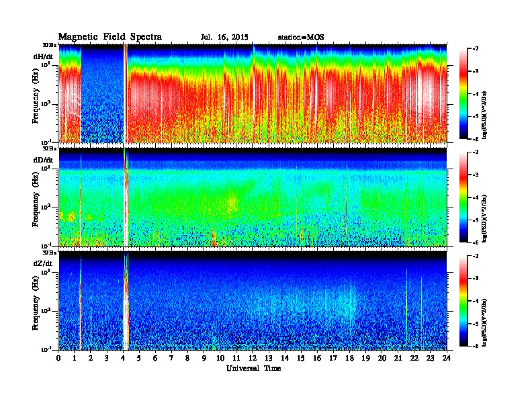
Task: Click hour '6' on the time axis
Action: pyautogui.click(x=156, y=359)
